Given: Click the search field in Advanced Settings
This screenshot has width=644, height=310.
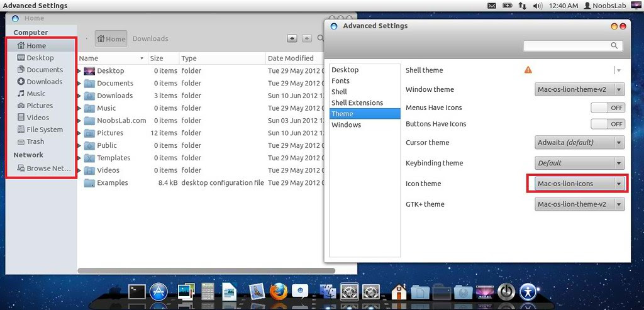Looking at the screenshot, I should pyautogui.click(x=573, y=45).
